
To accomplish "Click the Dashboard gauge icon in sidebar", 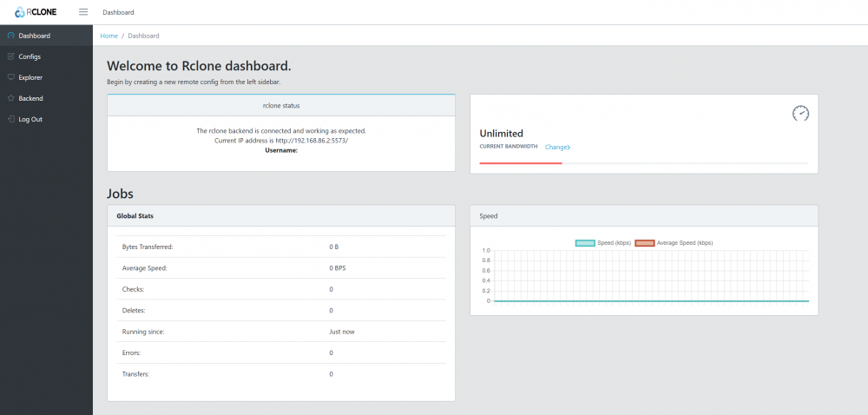I will (11, 36).
